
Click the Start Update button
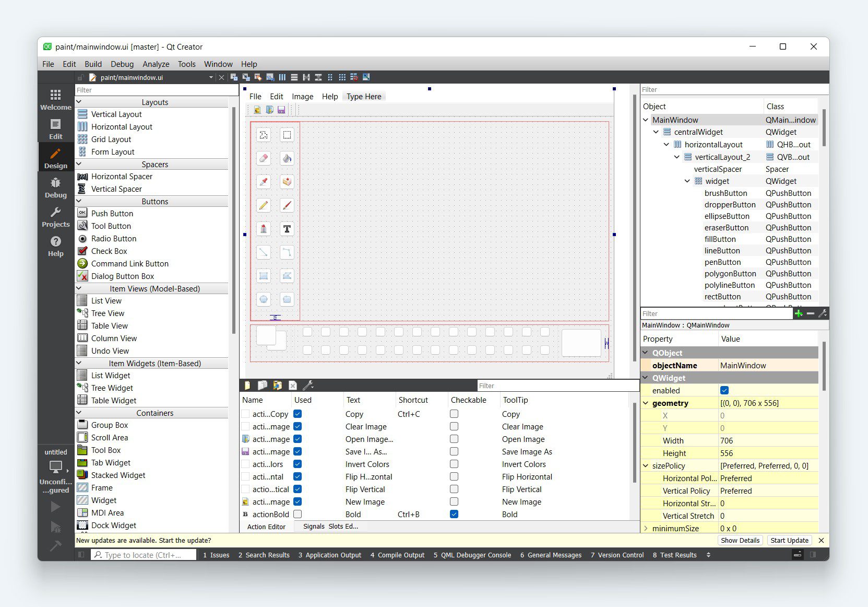789,540
